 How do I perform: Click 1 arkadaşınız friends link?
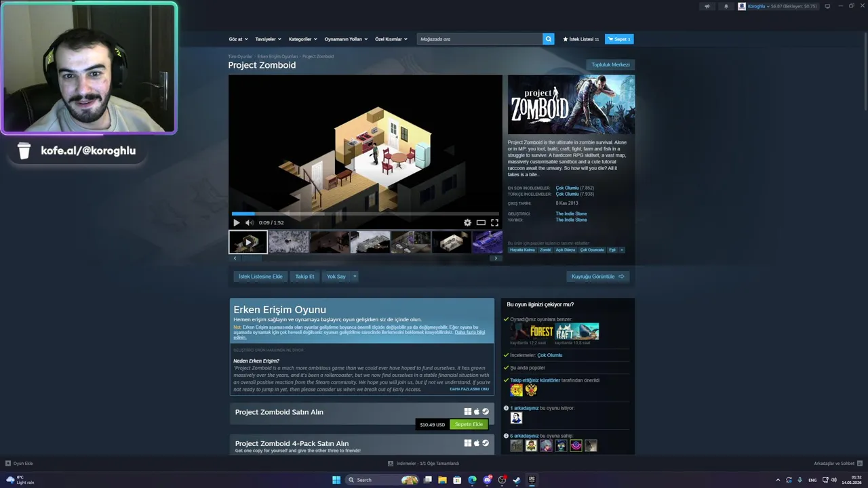pos(524,408)
